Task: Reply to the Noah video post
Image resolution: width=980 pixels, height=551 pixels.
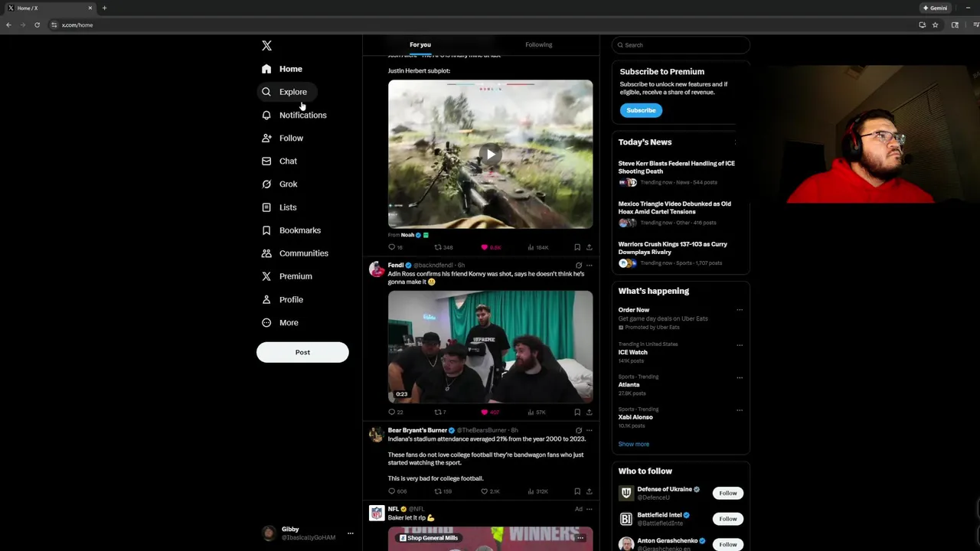Action: click(395, 247)
